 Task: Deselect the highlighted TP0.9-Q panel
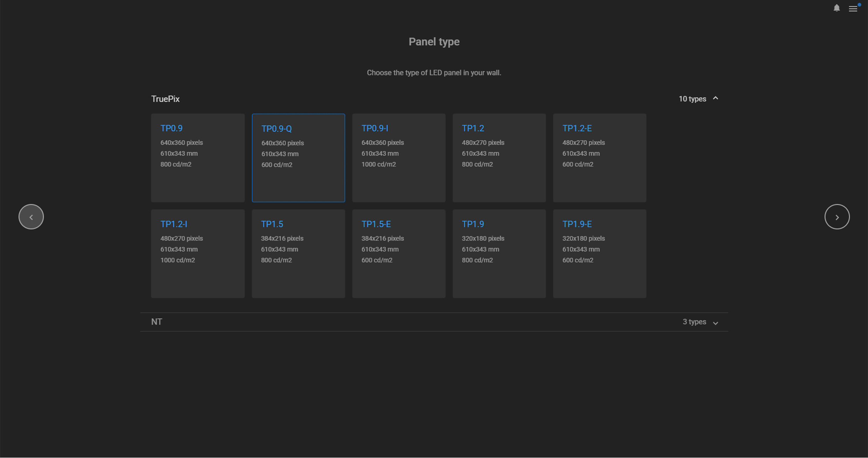click(x=298, y=158)
